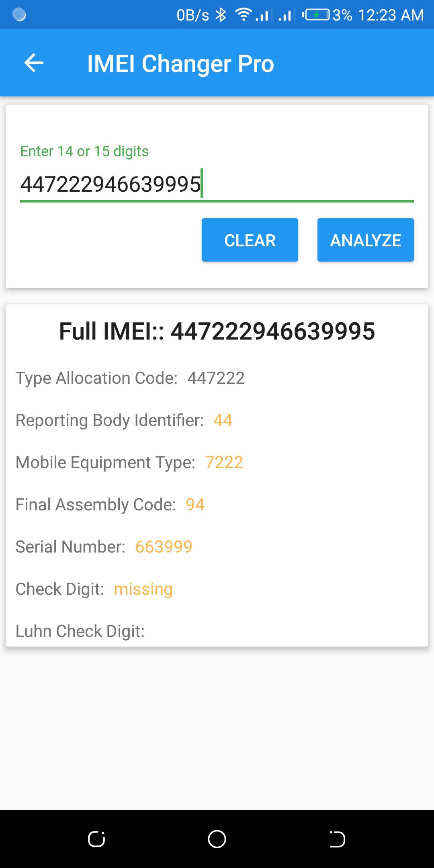Tap the Check Digit missing label

point(143,590)
